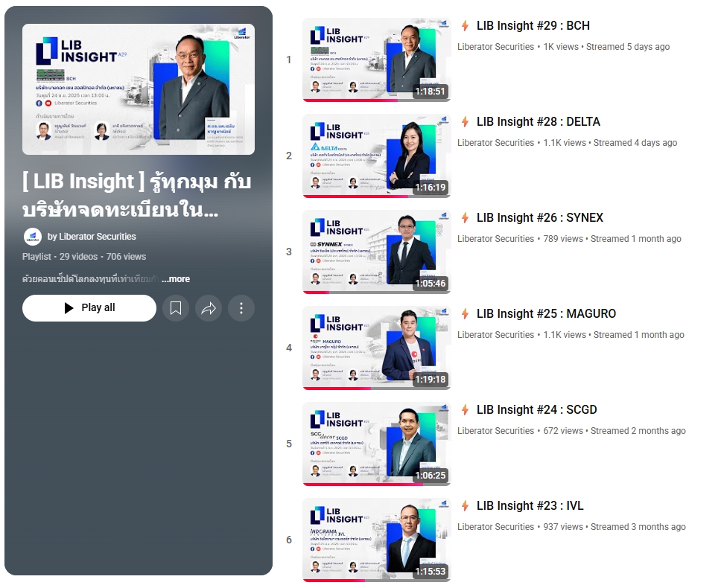Click thumbnail with 1:19:18 duration
Screen dimensions: 721x588
pyautogui.click(x=377, y=348)
